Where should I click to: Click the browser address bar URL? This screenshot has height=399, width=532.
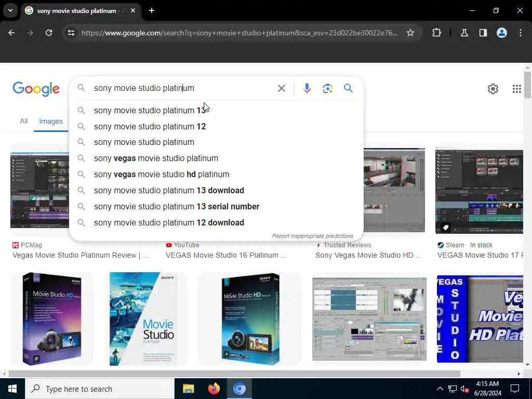[239, 33]
